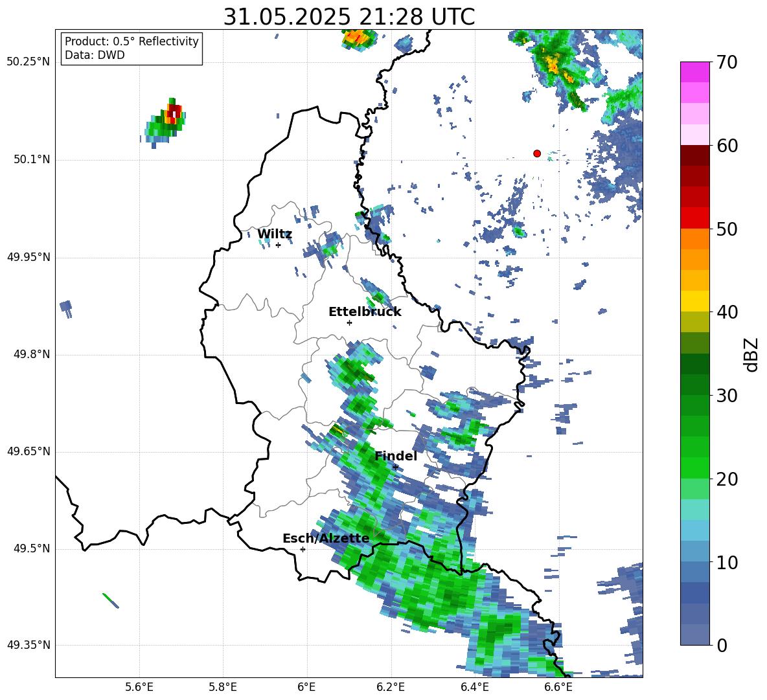Click the 6°E longitude label

click(x=306, y=687)
